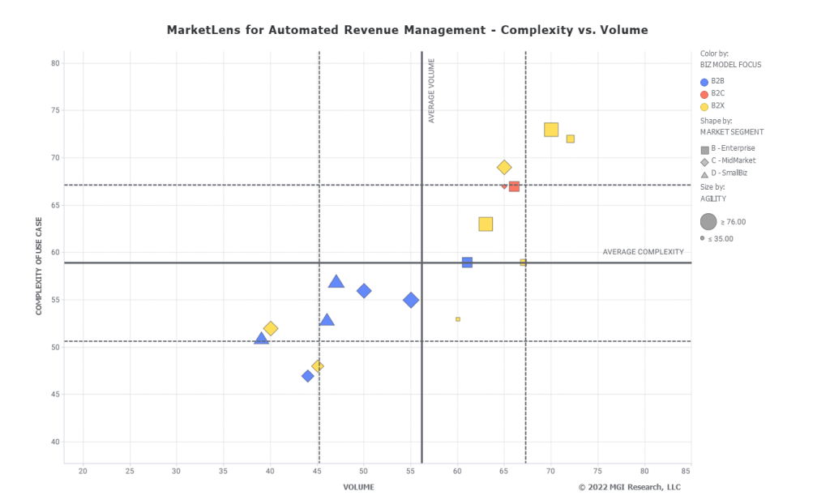
Task: Select the blue diamond at volume 50
Action: (x=364, y=291)
